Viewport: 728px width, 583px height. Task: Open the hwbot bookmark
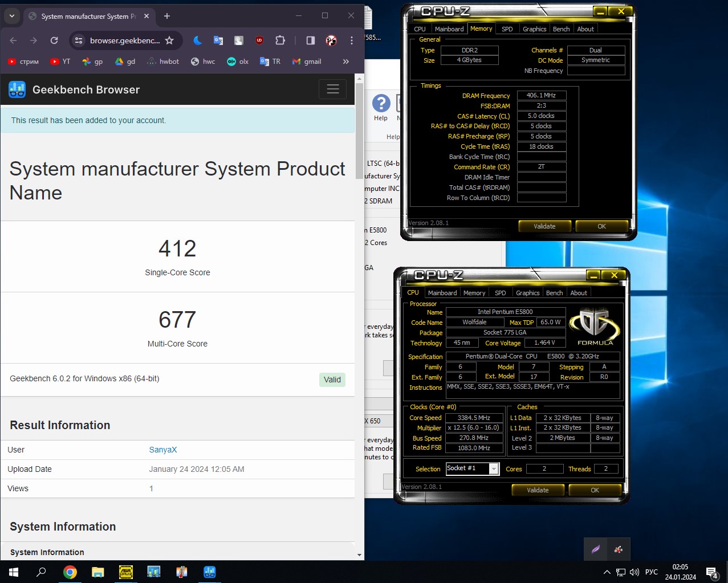(x=163, y=62)
